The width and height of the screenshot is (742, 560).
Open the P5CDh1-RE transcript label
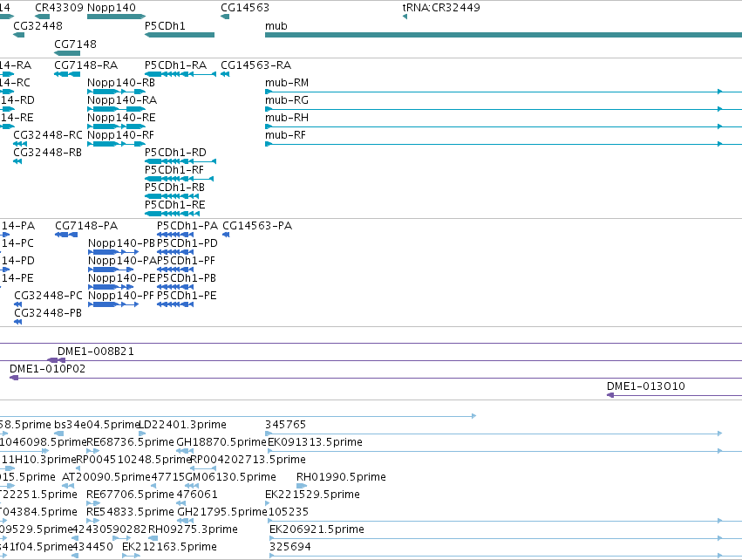[175, 206]
